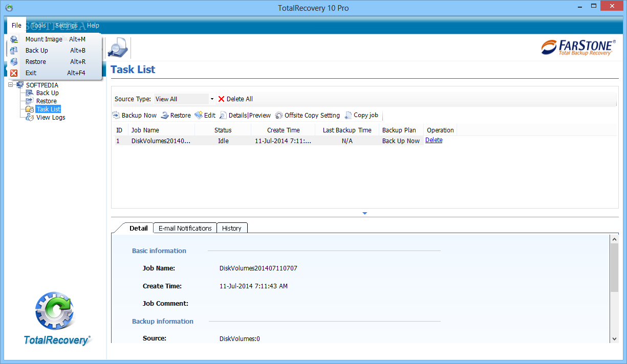The width and height of the screenshot is (627, 364).
Task: Open the Tools menu
Action: coord(38,26)
